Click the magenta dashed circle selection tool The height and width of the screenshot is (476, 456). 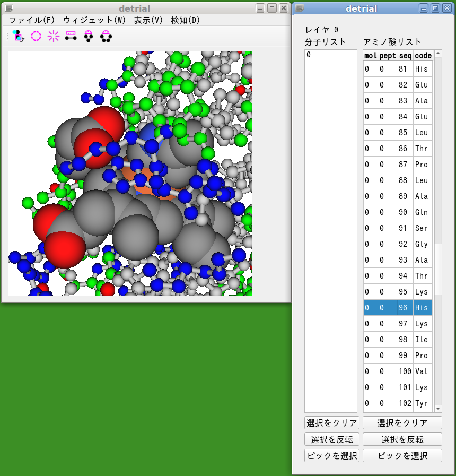[x=36, y=36]
